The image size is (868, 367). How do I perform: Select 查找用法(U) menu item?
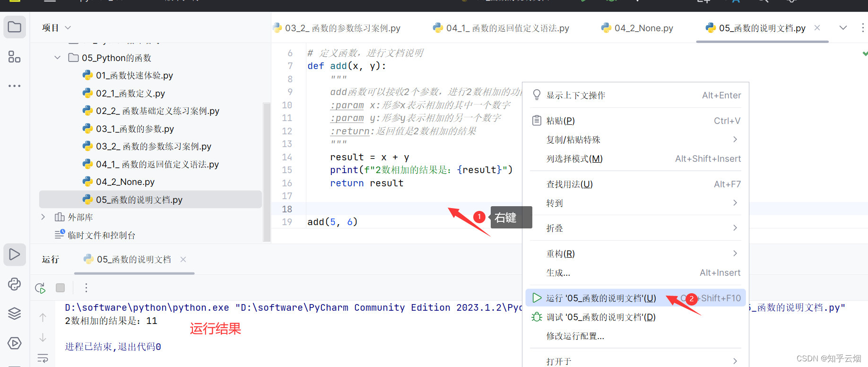(x=635, y=184)
